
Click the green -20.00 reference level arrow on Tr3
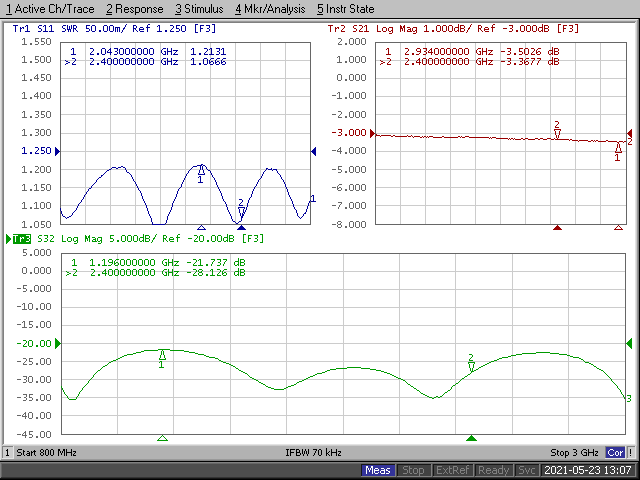[58, 344]
